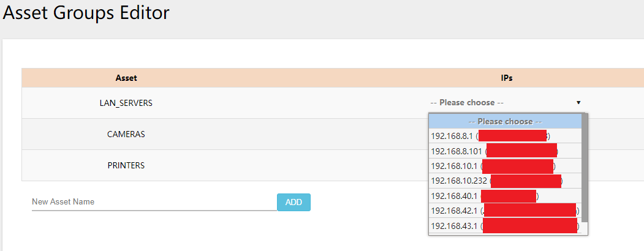The width and height of the screenshot is (644, 251).
Task: Select 192.168.8.101 in the dropdown list
Action: 457,151
